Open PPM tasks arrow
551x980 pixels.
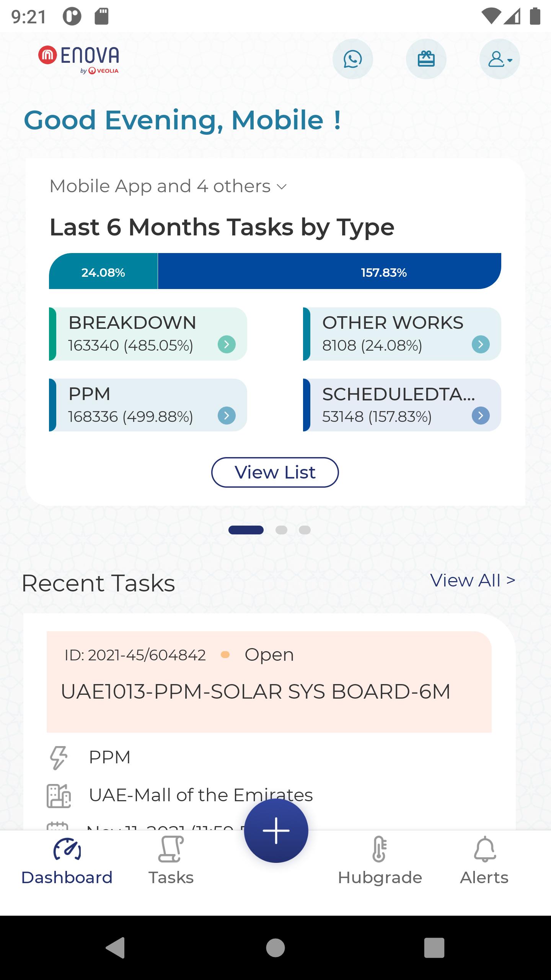tap(227, 416)
